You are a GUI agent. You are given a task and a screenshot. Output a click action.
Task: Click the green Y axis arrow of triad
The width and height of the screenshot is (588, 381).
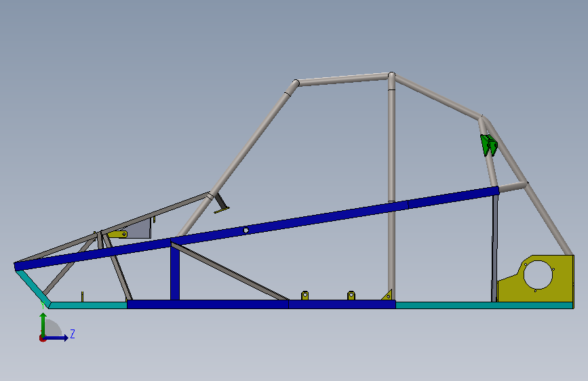click(43, 325)
